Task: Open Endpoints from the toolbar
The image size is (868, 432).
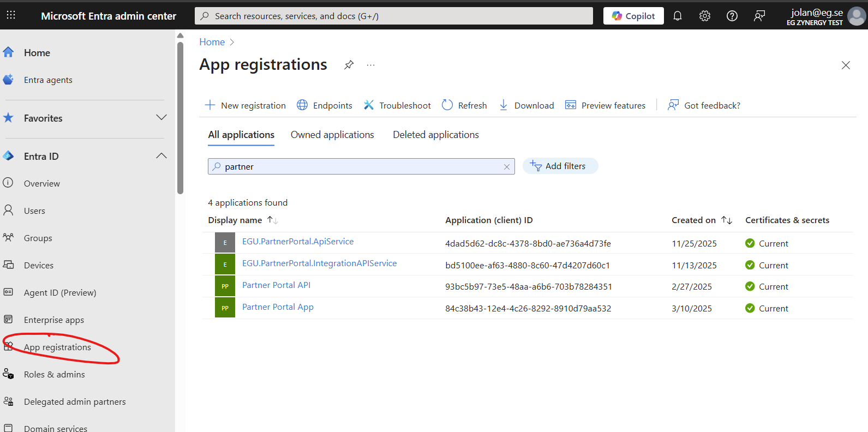Action: pyautogui.click(x=325, y=105)
